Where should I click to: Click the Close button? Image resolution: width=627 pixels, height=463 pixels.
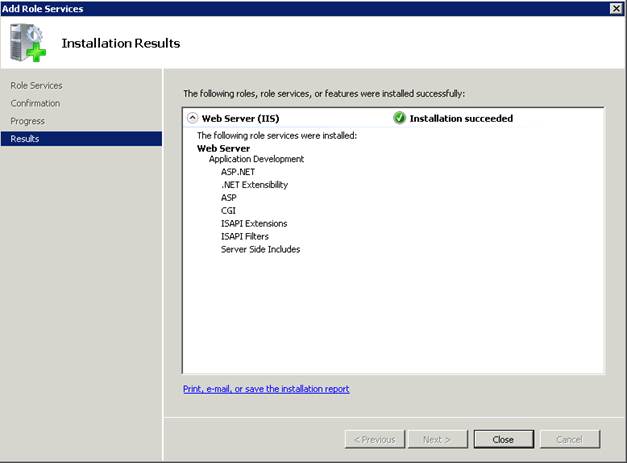click(x=503, y=439)
